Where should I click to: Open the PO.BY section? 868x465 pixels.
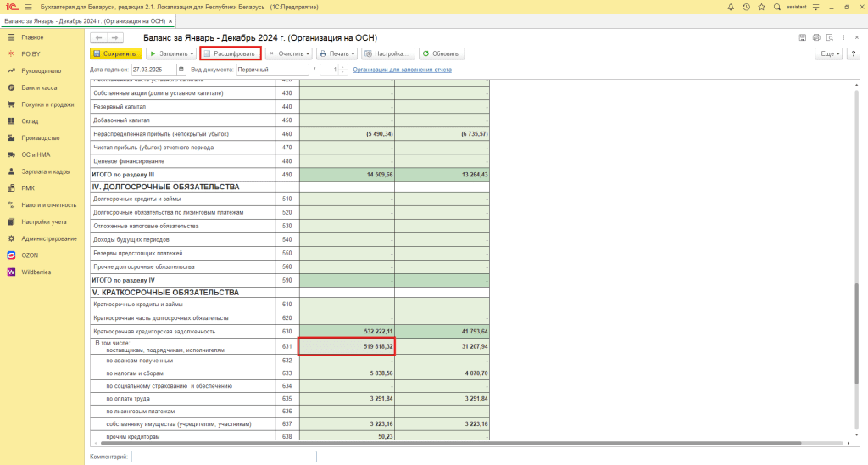tap(31, 53)
